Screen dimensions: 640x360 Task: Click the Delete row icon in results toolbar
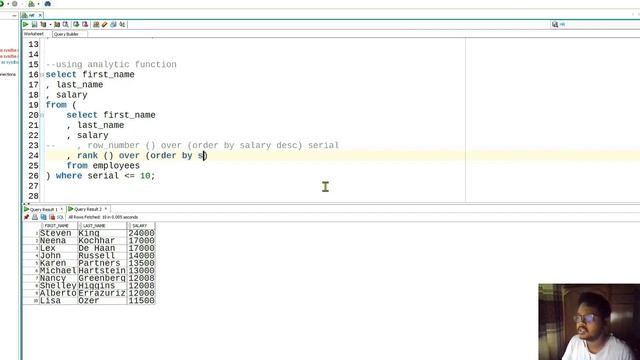coord(52,217)
